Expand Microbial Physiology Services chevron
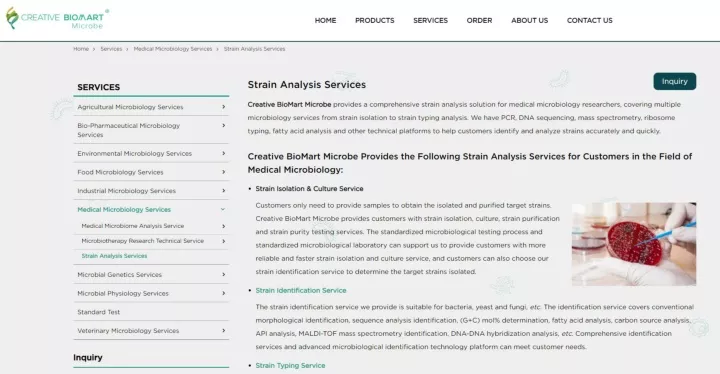 (x=224, y=294)
